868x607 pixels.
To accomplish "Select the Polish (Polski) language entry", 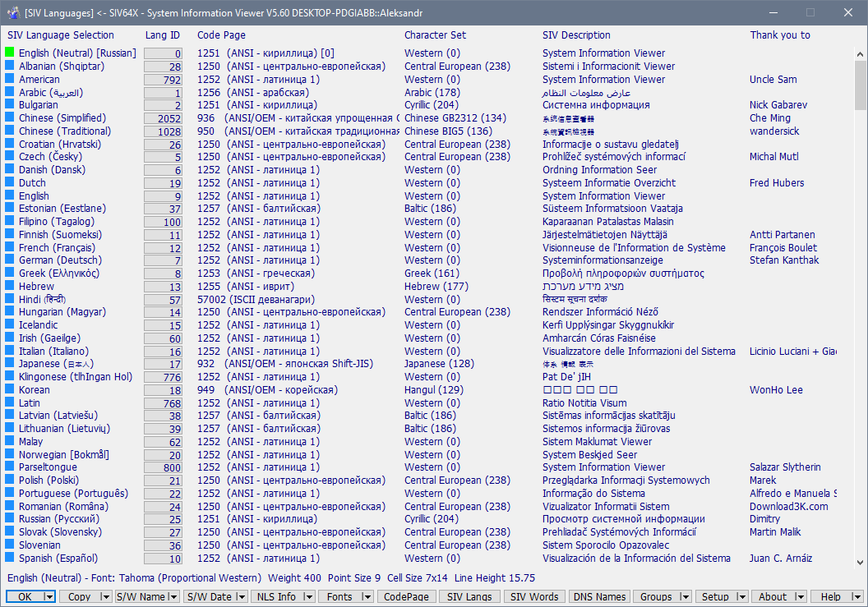I will click(x=48, y=481).
